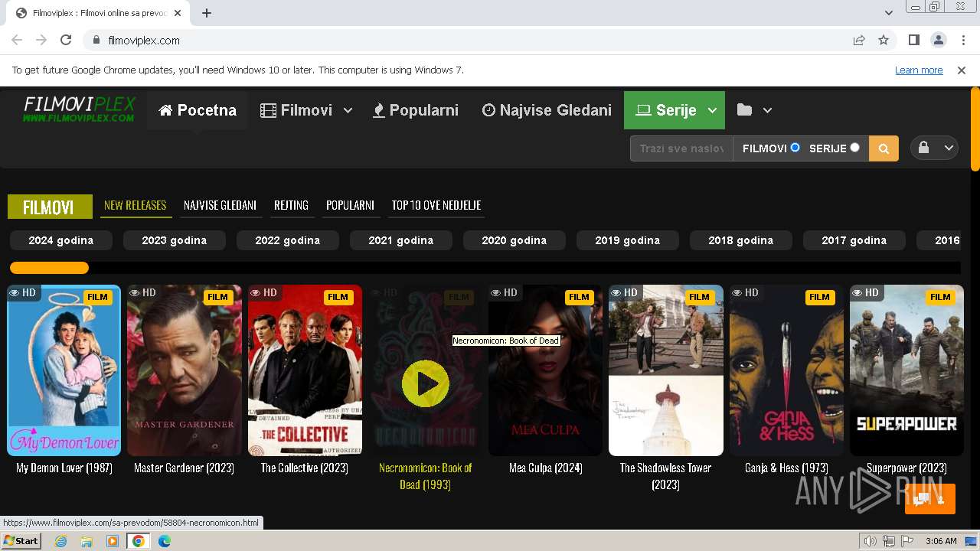The width and height of the screenshot is (980, 551).
Task: Switch to the POPULARNI tab
Action: click(350, 205)
